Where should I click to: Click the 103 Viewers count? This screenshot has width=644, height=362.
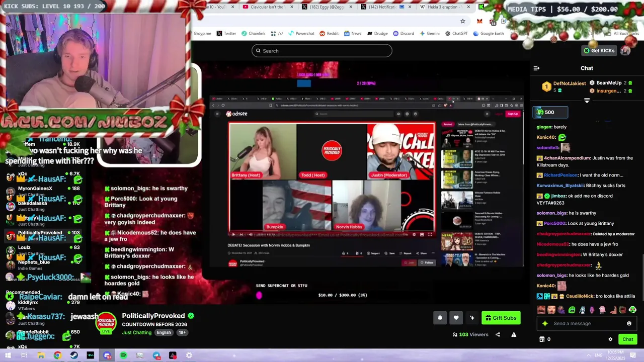[x=470, y=334]
